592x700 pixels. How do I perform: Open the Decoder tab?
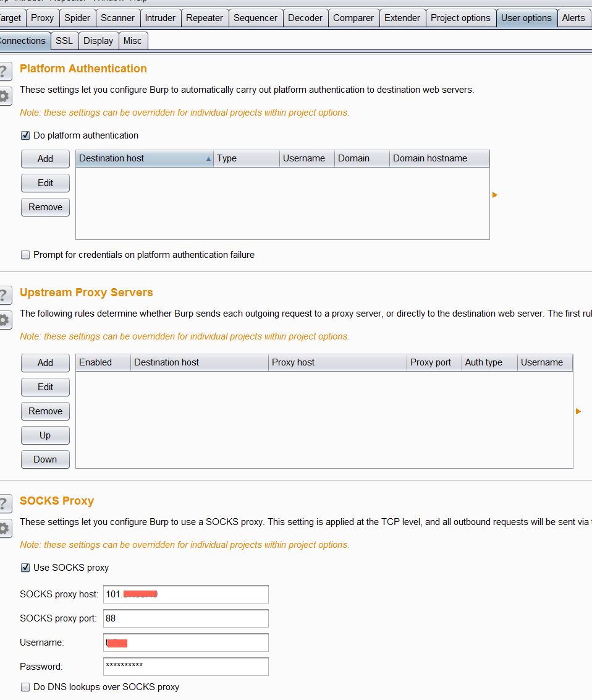[x=305, y=19]
